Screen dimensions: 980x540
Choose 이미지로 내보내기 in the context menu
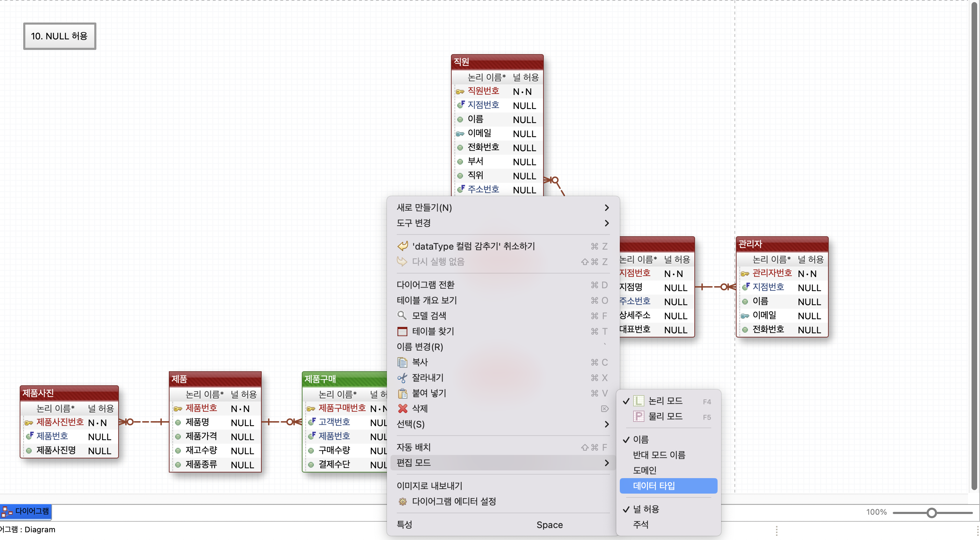(x=503, y=486)
